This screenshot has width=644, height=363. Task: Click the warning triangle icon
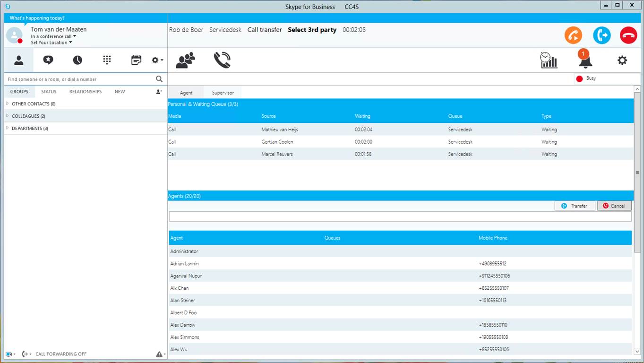[159, 354]
